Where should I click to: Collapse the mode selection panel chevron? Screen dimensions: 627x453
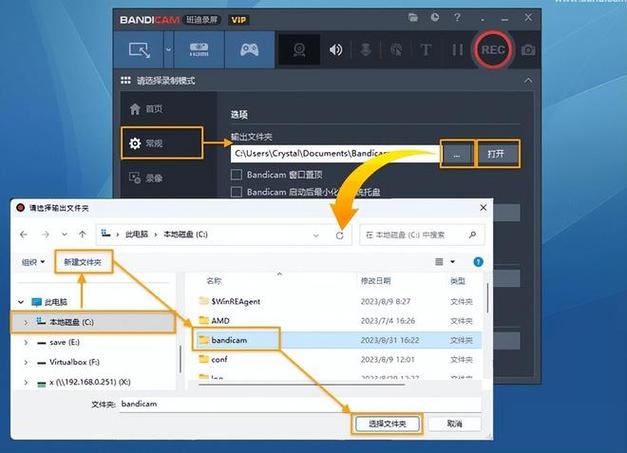[528, 81]
